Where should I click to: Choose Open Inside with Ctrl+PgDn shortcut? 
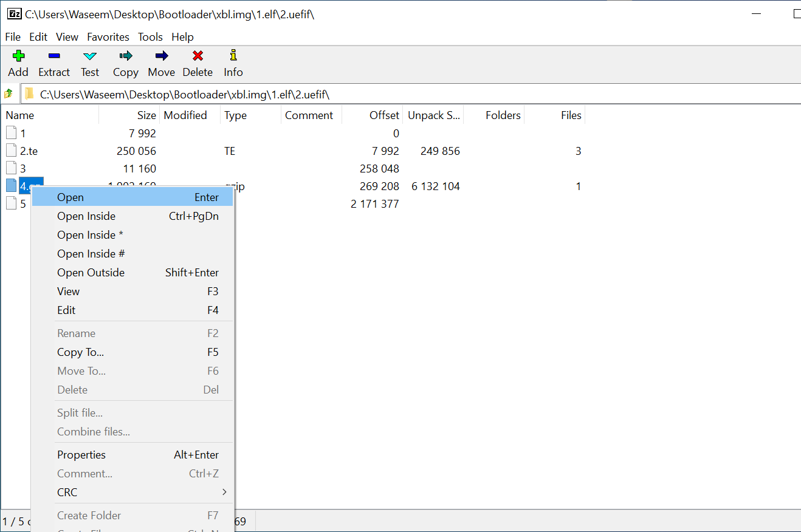[x=132, y=216]
